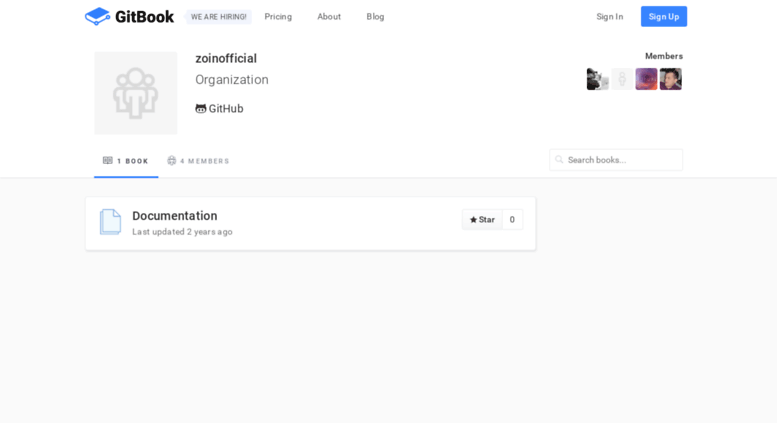The width and height of the screenshot is (777, 423).
Task: Open the Blog link
Action: [x=375, y=16]
